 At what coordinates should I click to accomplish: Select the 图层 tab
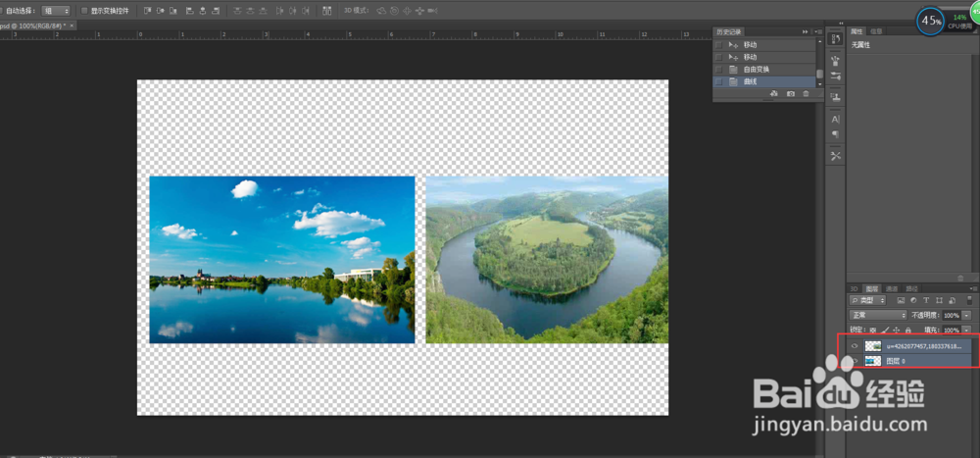click(872, 289)
